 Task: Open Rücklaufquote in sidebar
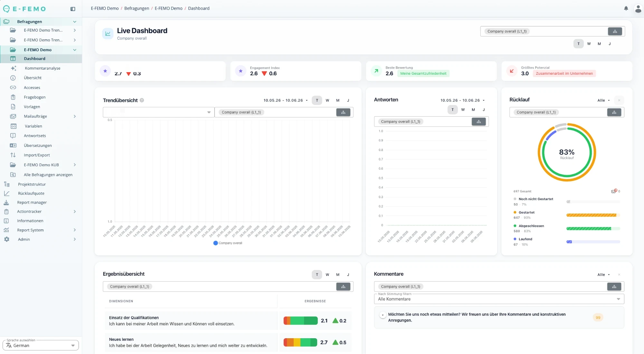click(31, 193)
